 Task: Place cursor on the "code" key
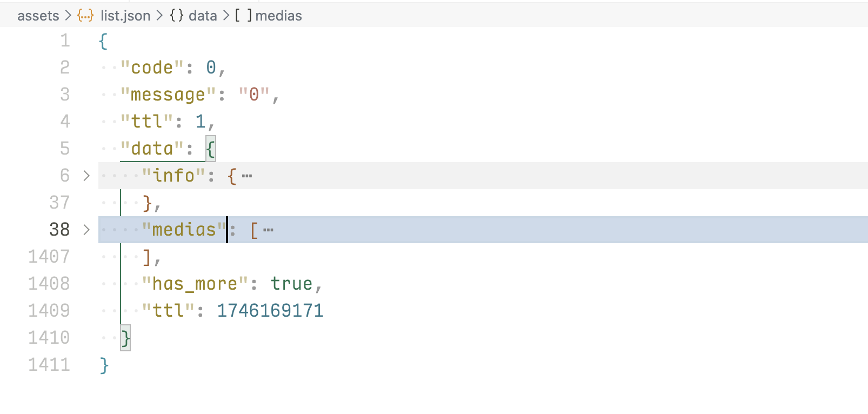click(152, 68)
